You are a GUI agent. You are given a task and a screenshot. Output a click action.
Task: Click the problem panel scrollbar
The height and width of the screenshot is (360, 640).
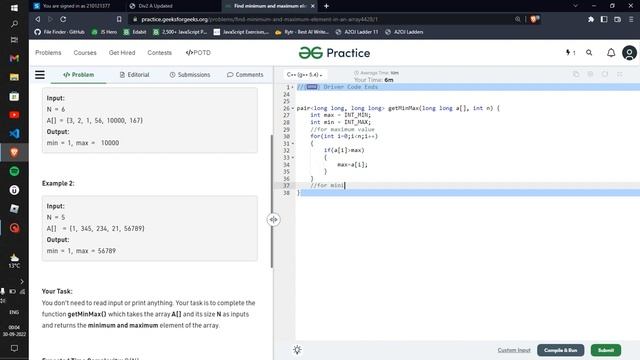click(271, 201)
